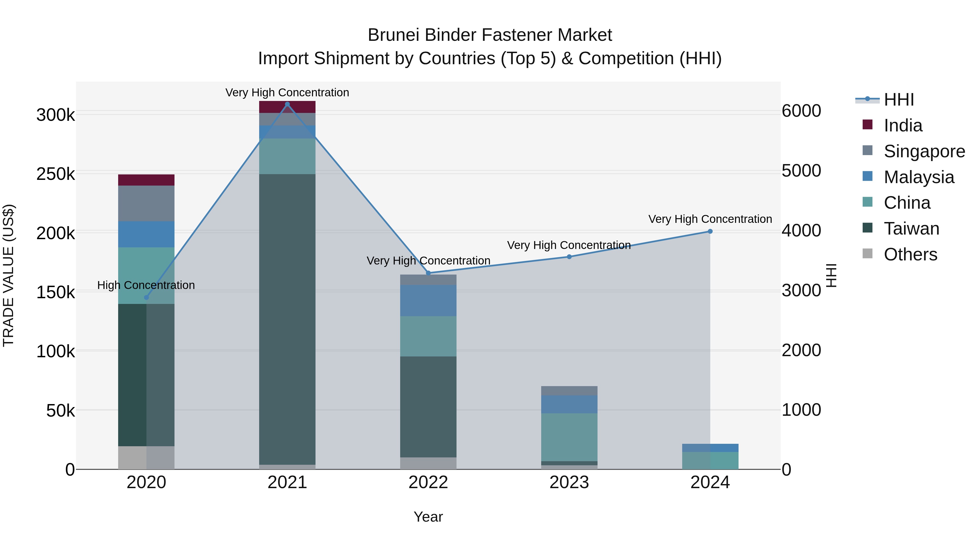The height and width of the screenshot is (551, 980).
Task: Click the 2020 'High Concentration' annotation
Action: 146,285
